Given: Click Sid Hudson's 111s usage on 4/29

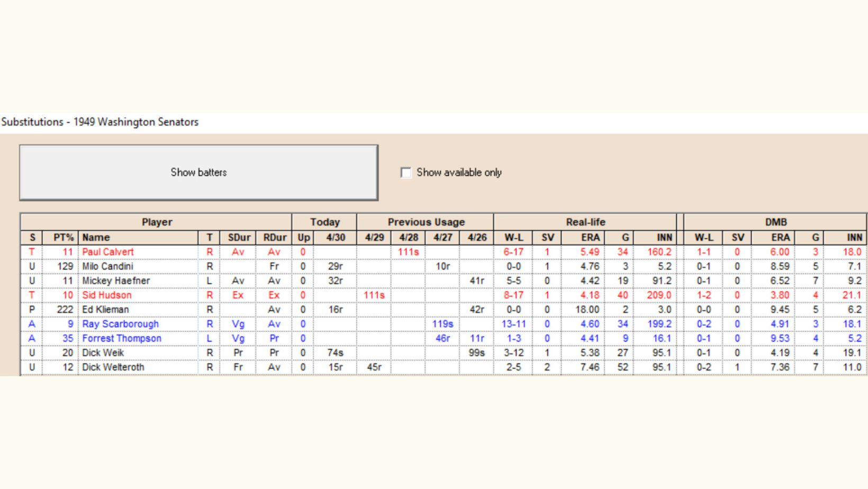Looking at the screenshot, I should 374,295.
